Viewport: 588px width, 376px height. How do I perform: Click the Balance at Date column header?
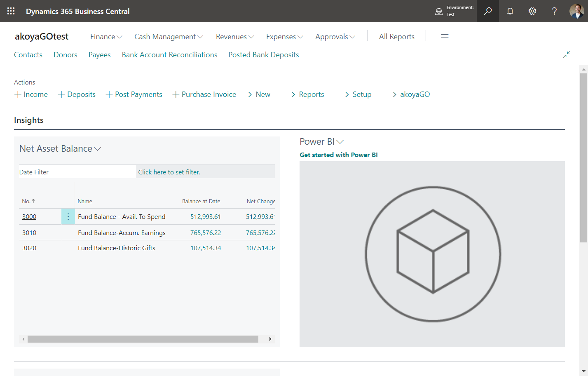(x=201, y=201)
